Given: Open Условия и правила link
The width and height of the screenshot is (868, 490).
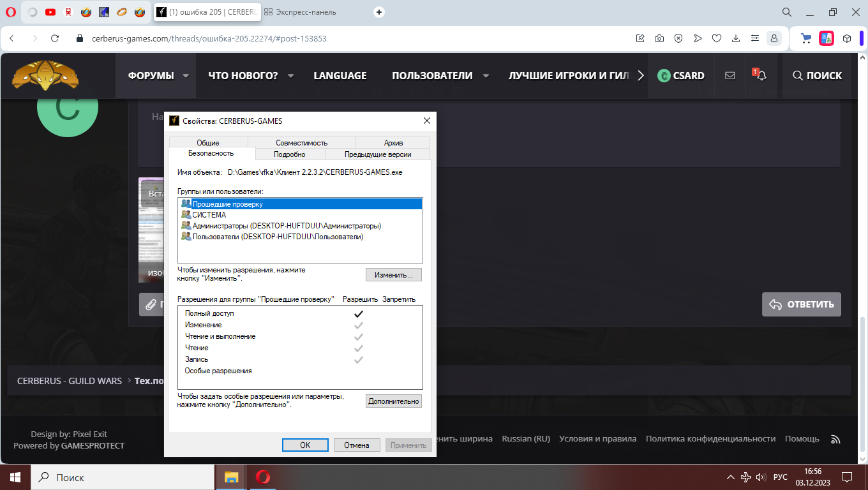Looking at the screenshot, I should [598, 439].
